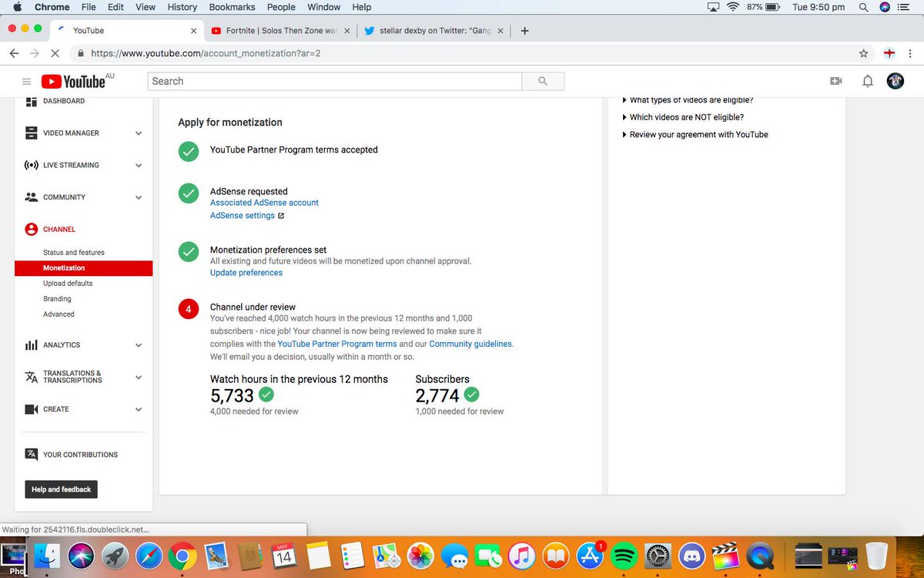Open Notification Center in the menu bar

(x=905, y=7)
